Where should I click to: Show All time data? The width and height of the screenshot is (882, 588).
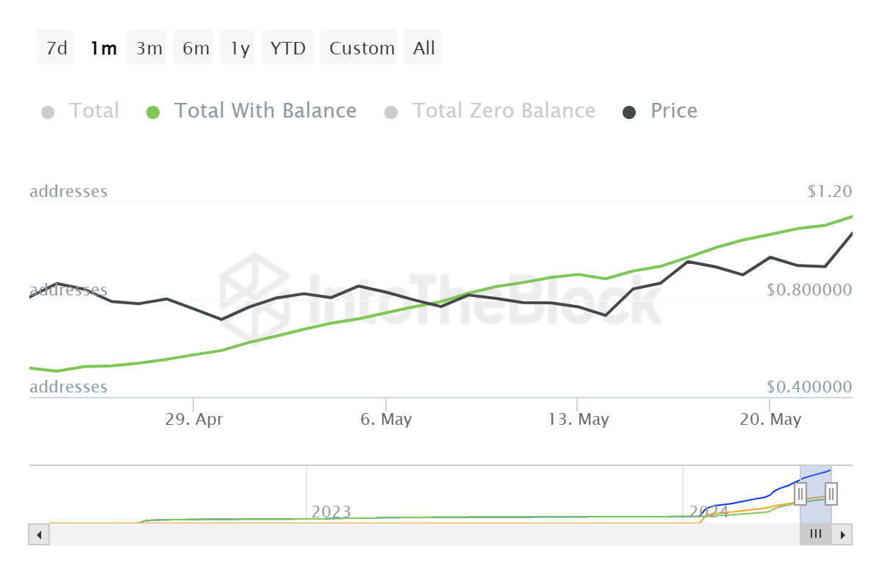point(424,49)
